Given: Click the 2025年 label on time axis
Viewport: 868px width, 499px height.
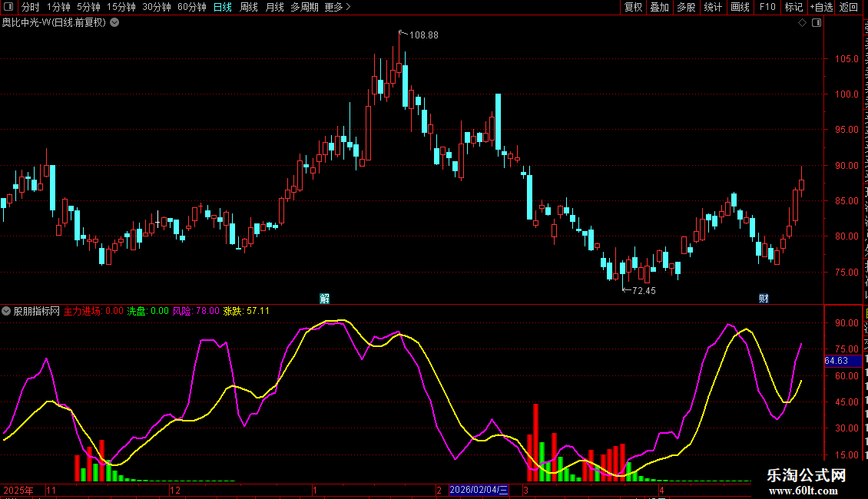Looking at the screenshot, I should pos(18,490).
